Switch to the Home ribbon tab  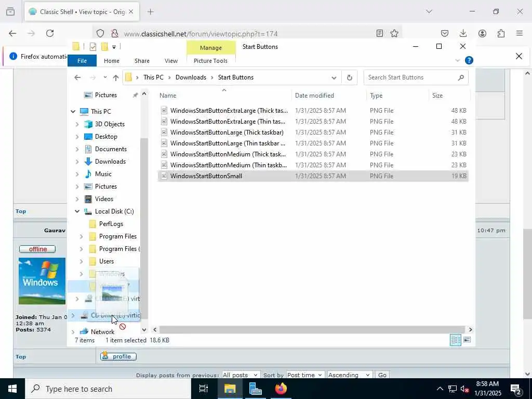(111, 61)
